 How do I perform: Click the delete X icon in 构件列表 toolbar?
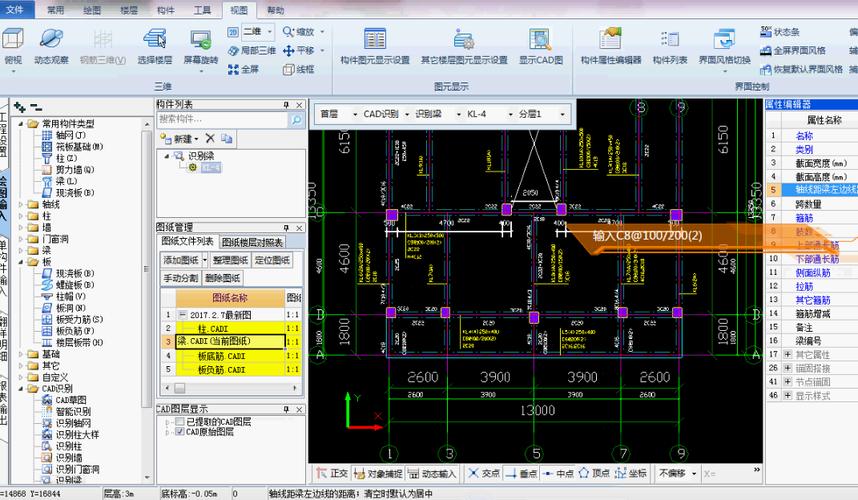click(x=210, y=138)
